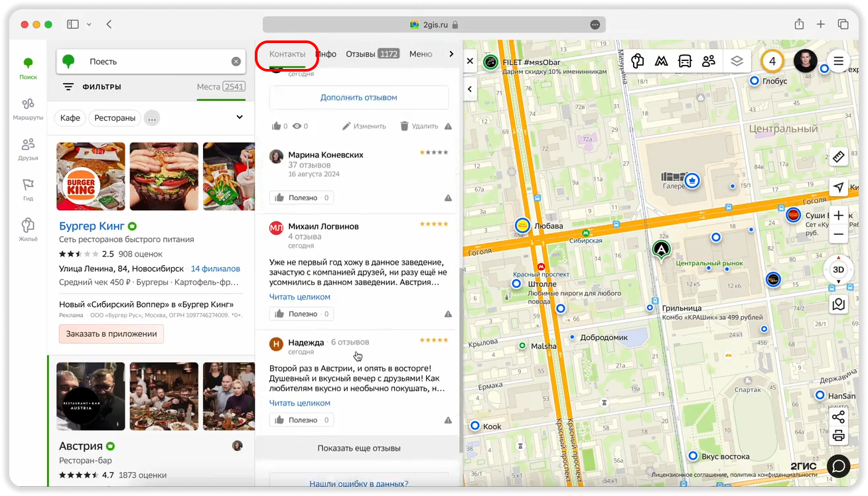Show the Safari tab overview
Viewport: 868px width, 496px height.
pos(843,25)
